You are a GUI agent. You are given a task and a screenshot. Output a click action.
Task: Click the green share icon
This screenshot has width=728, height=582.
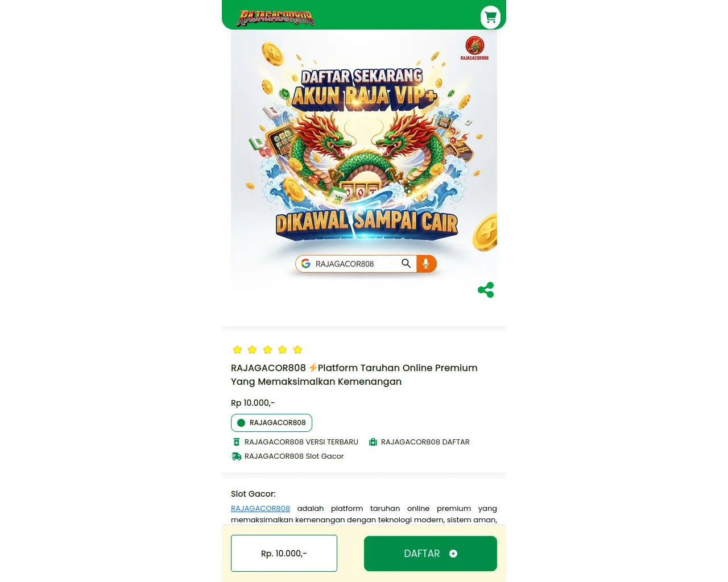pyautogui.click(x=486, y=290)
